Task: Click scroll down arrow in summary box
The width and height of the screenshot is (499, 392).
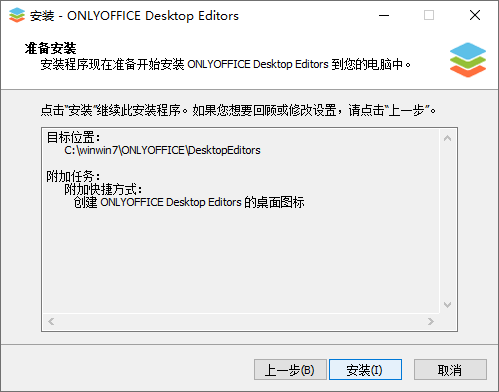Action: coord(447,305)
